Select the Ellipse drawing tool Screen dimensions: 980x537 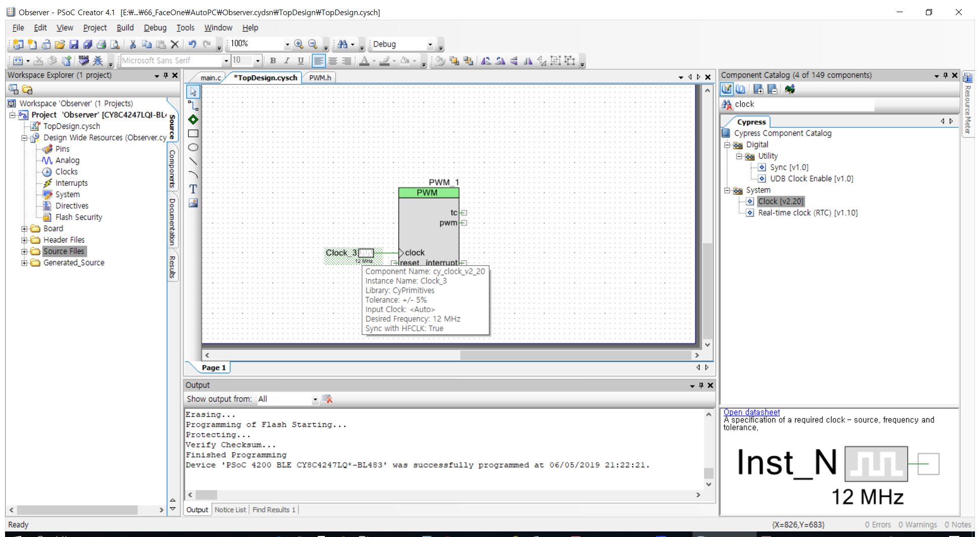pyautogui.click(x=193, y=148)
